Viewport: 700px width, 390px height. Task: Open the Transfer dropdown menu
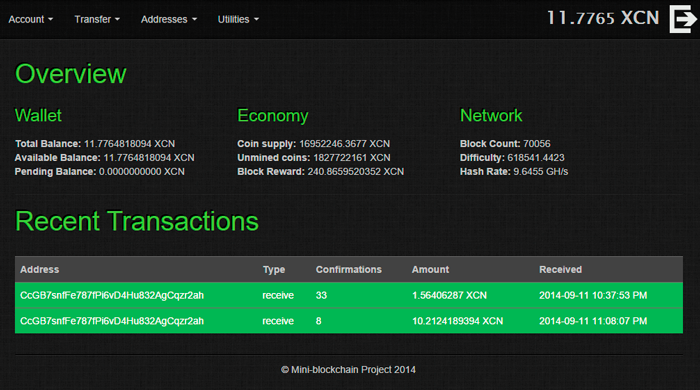97,19
